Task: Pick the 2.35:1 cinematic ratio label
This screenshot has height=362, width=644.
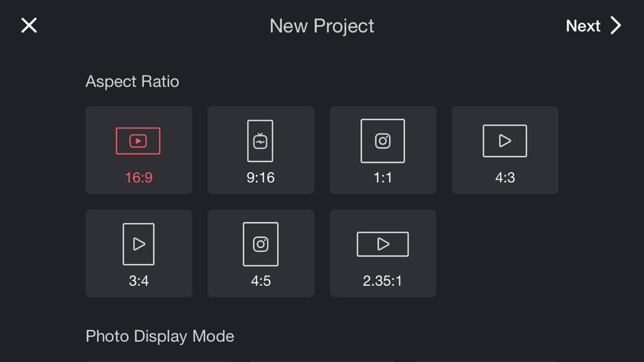Action: tap(382, 281)
